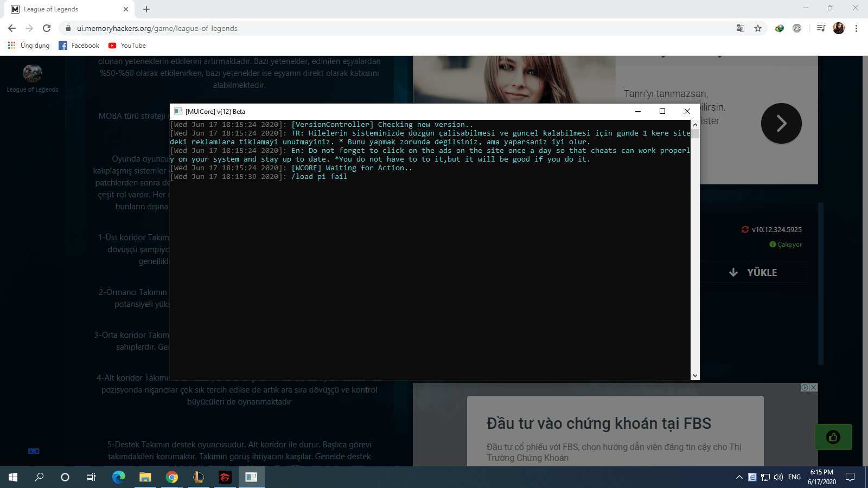The image size is (868, 488).
Task: Open the AdBlock Plus extension icon
Action: point(797,28)
